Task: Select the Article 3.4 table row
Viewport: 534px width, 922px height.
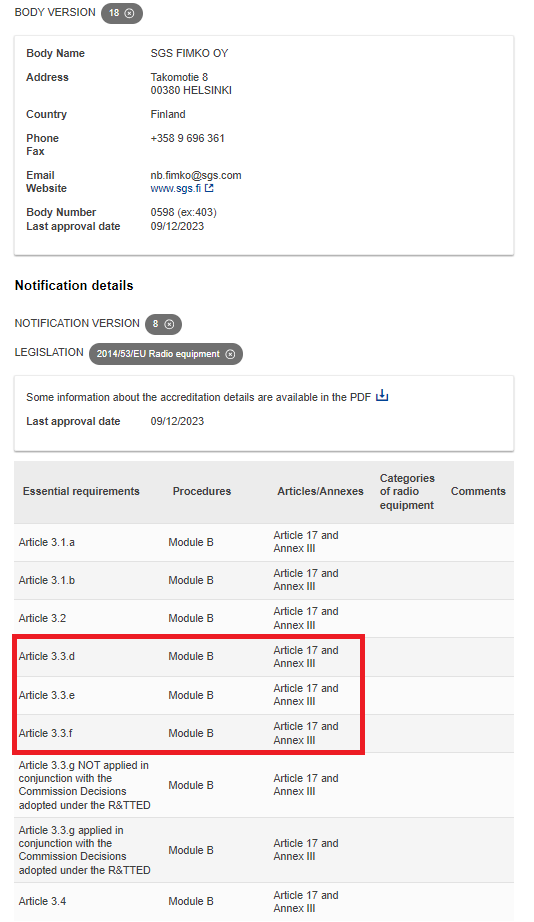Action: (264, 901)
